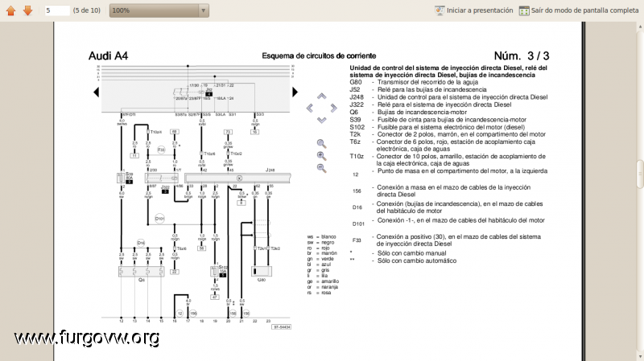The image size is (644, 361).
Task: Click the 'Núm. 3 / 3' page label
Action: click(521, 55)
